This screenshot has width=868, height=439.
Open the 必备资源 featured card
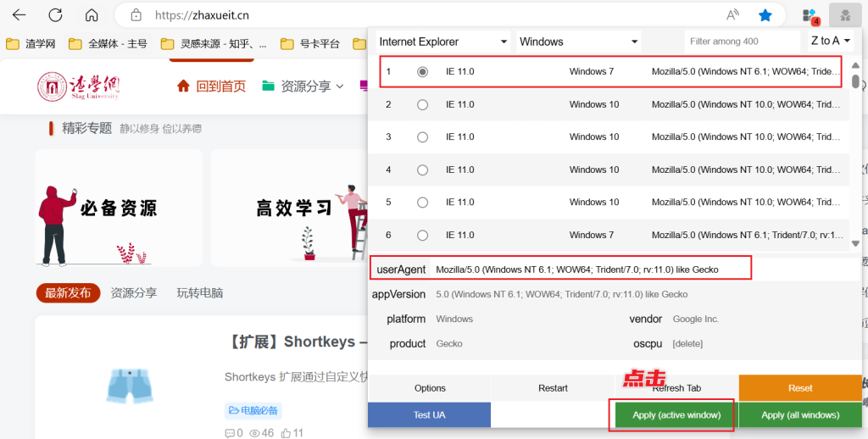coord(119,208)
